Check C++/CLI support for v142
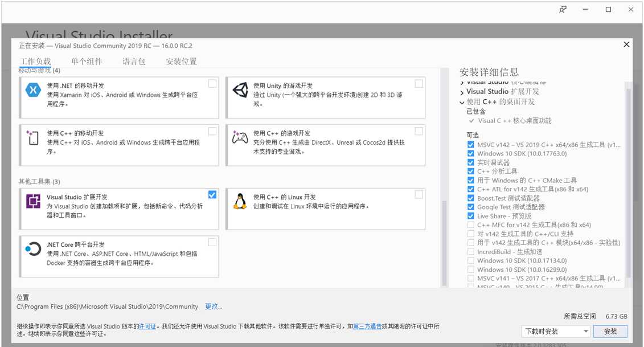Screen dimensions: 644x347 (471, 234)
